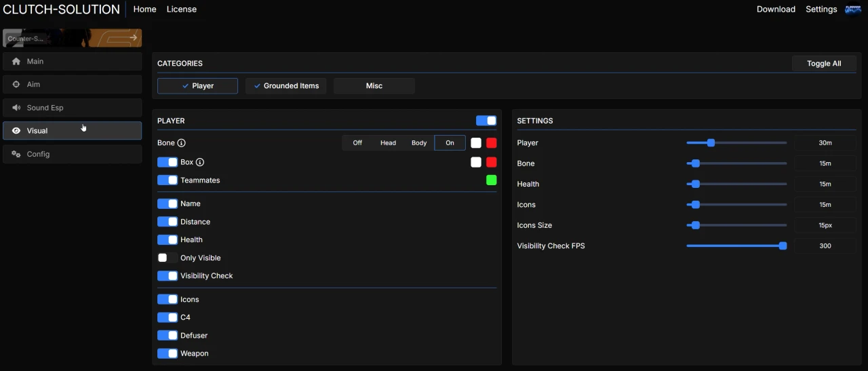Viewport: 868px width, 371px height.
Task: Open the License page link
Action: (182, 9)
